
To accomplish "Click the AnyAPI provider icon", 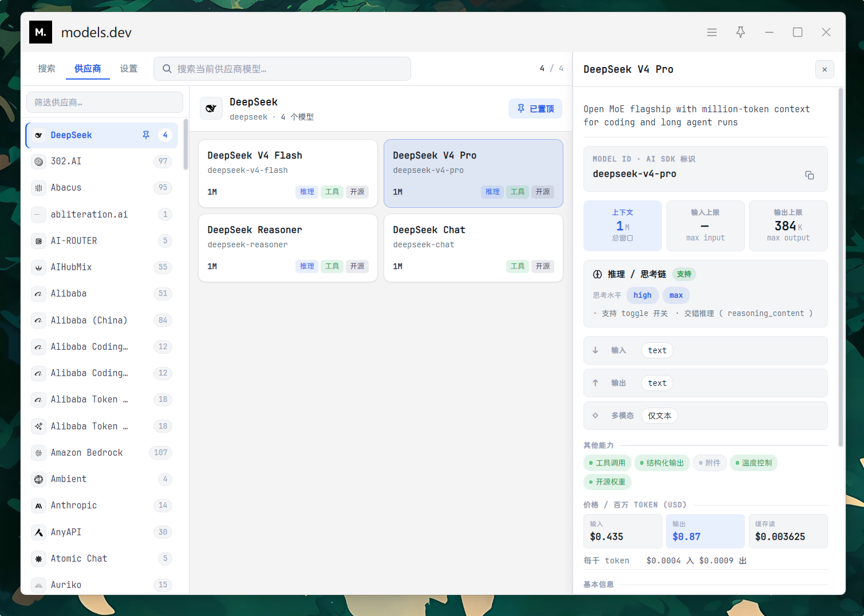I will [x=38, y=532].
